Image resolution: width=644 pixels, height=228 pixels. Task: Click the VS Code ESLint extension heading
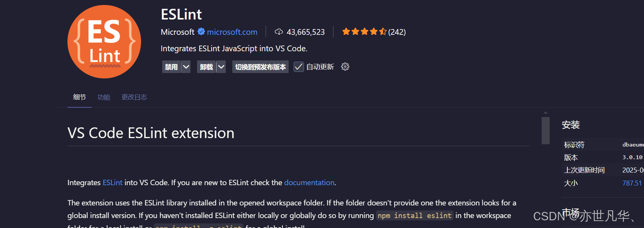pos(151,133)
